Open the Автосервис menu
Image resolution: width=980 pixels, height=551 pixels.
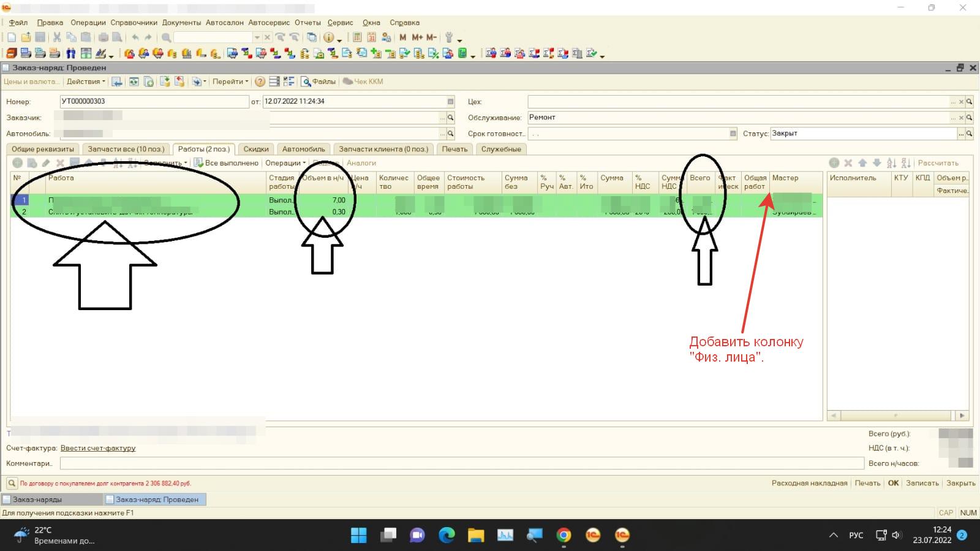[269, 23]
